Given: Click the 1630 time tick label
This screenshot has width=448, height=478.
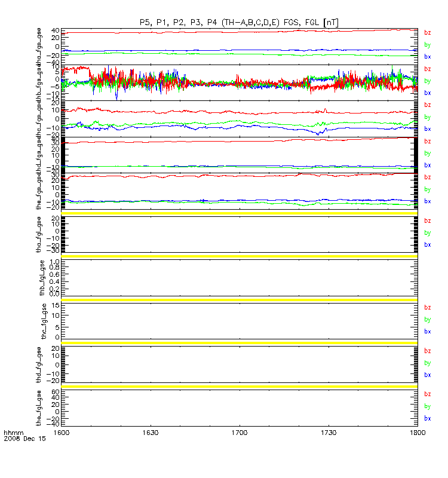Looking at the screenshot, I should click(151, 433).
